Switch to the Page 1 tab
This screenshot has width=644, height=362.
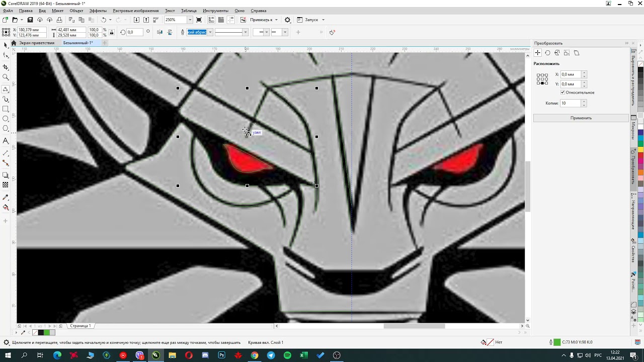point(80,326)
